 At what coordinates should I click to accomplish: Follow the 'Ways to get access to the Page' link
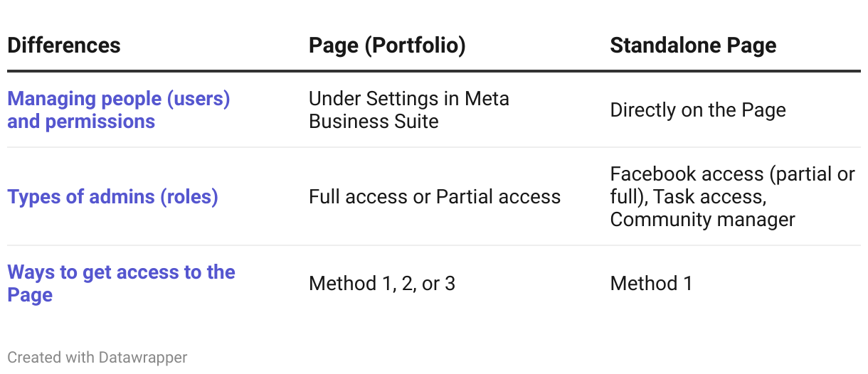(121, 283)
